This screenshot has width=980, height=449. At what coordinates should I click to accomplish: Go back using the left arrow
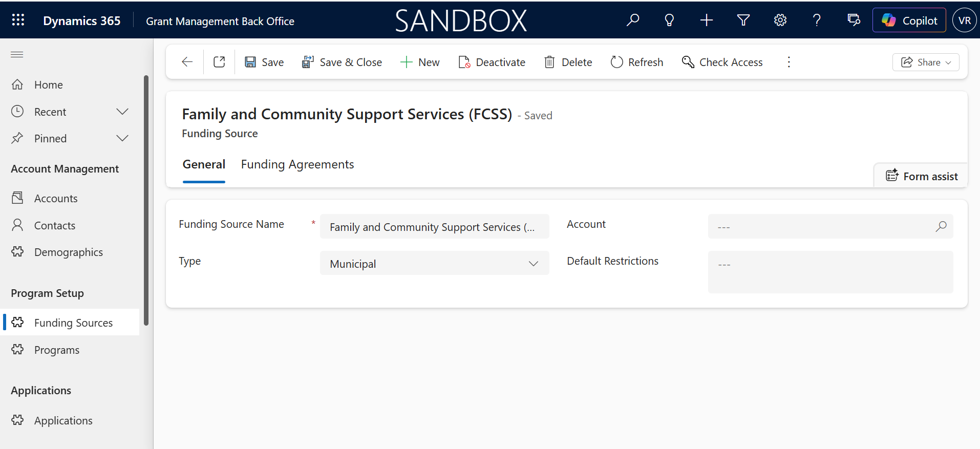[x=187, y=62]
